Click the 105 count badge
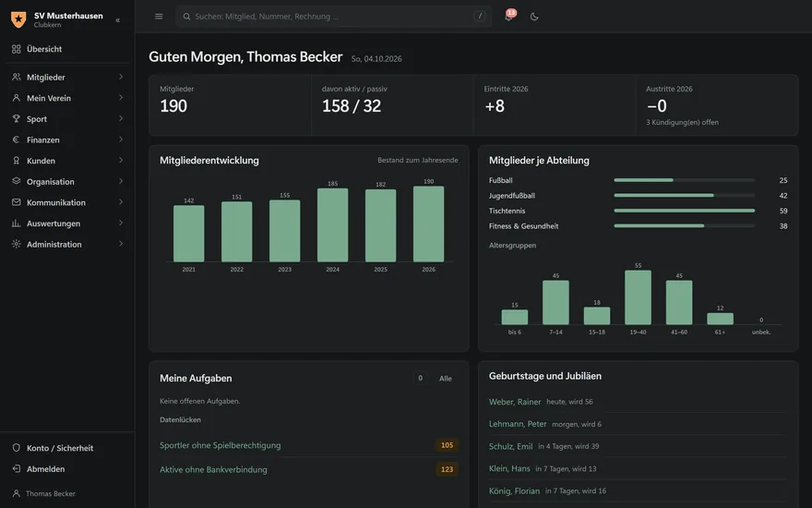This screenshot has width=812, height=508. (447, 445)
